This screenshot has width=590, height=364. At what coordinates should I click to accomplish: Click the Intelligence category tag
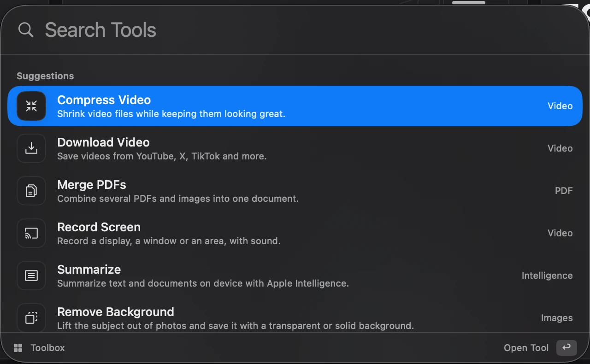point(547,276)
